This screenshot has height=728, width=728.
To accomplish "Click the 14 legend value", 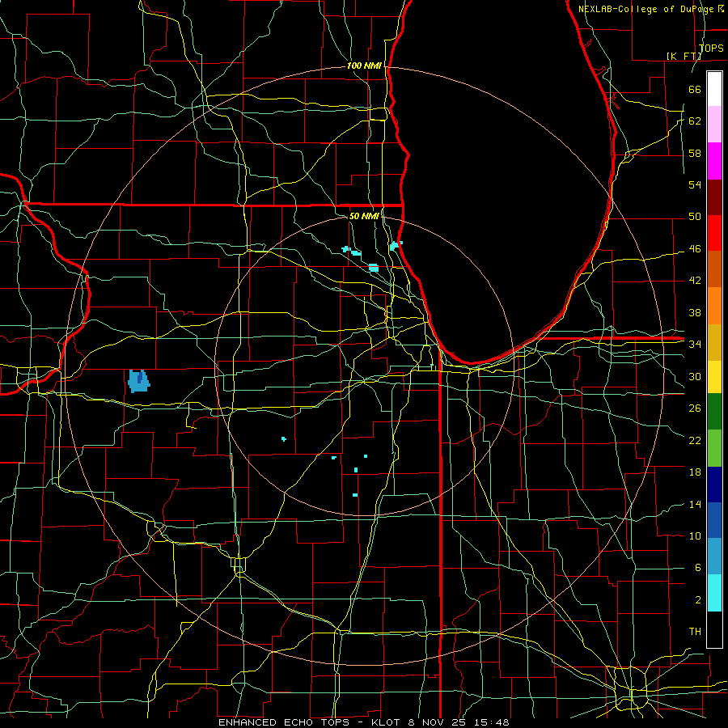I will 695,504.
